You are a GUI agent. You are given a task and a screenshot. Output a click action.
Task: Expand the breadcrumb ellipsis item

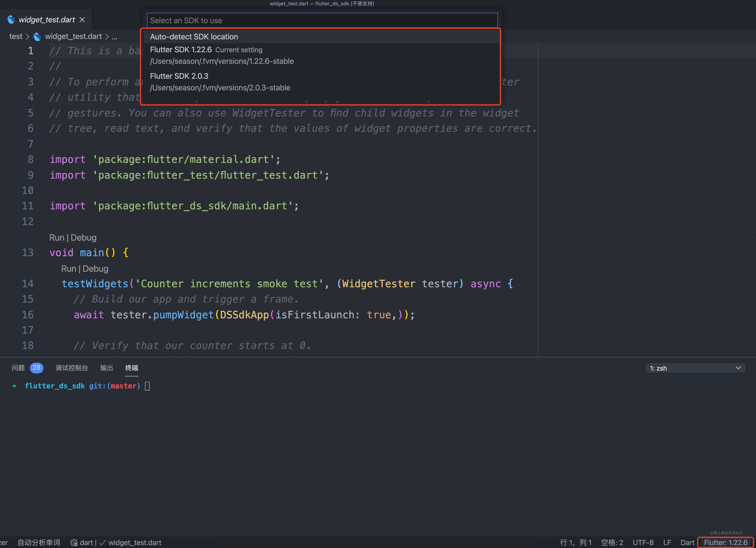coord(114,37)
